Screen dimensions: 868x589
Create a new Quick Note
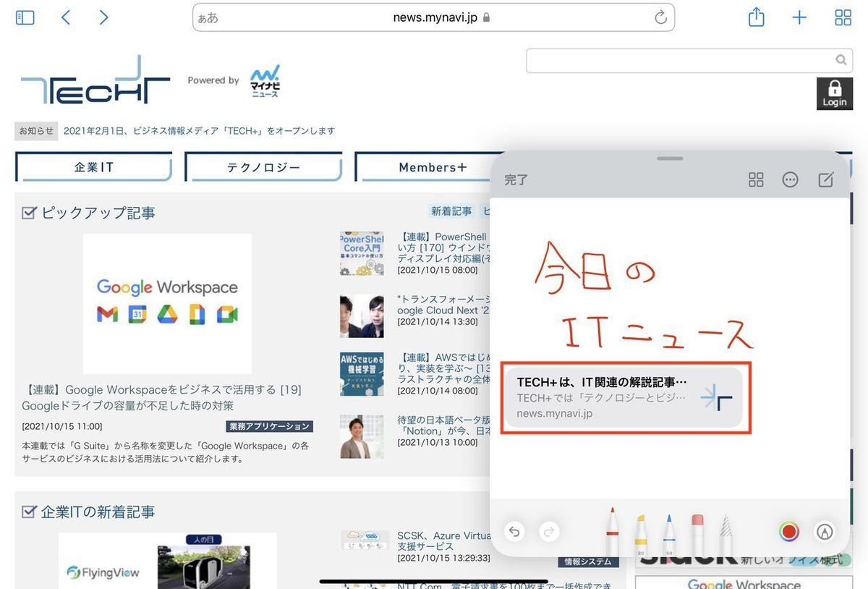pyautogui.click(x=826, y=179)
